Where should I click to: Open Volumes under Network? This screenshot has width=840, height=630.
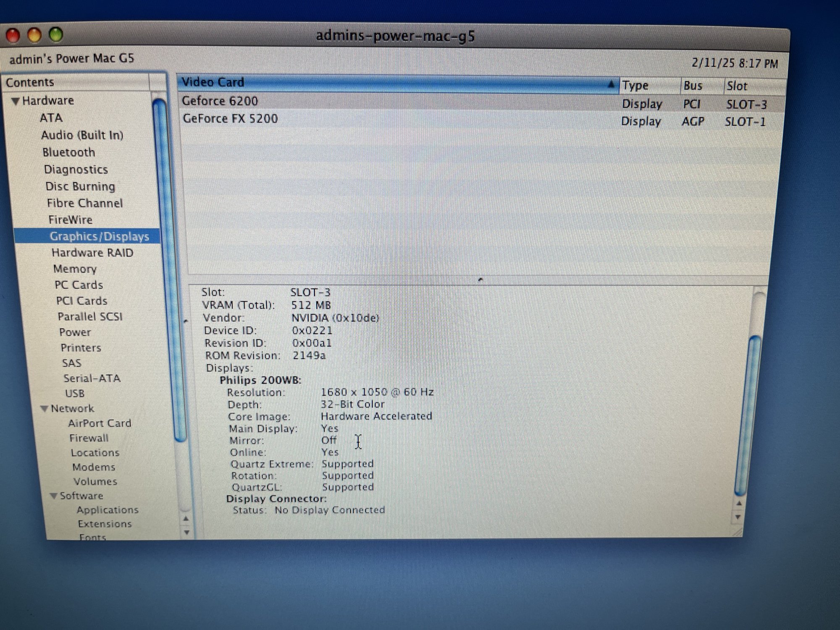(95, 482)
